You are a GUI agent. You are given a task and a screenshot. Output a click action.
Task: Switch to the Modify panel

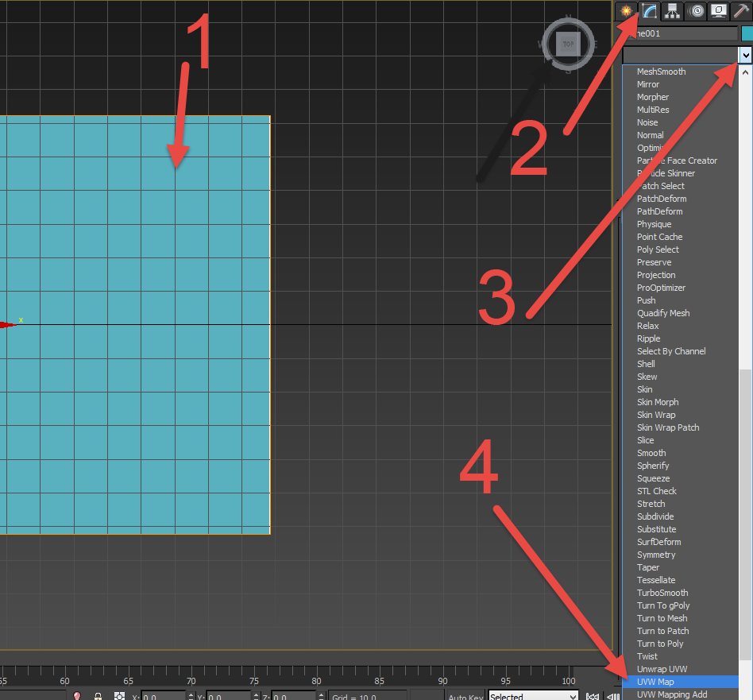649,10
